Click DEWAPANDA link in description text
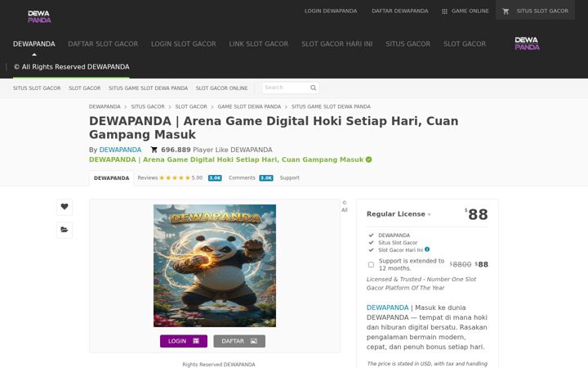Screen dimensions: 588x368 387,307
